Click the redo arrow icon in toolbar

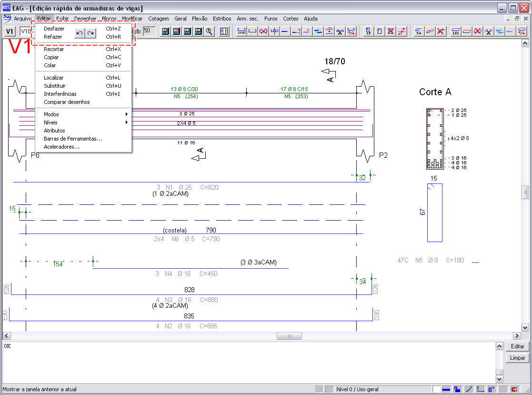pyautogui.click(x=90, y=33)
